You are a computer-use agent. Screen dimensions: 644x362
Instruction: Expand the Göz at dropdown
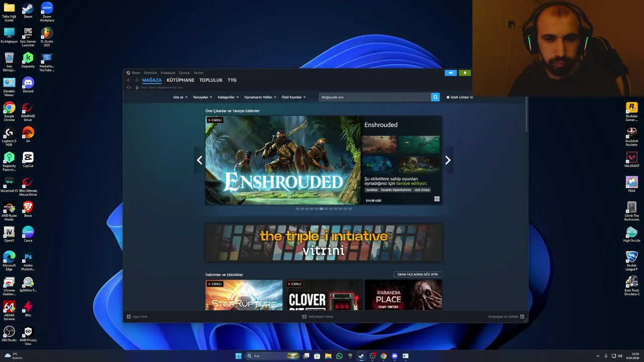point(180,97)
